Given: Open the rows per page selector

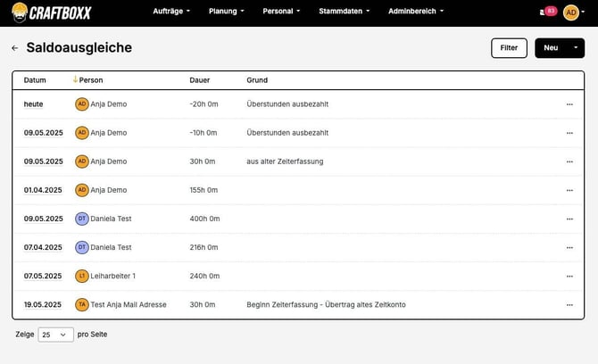Looking at the screenshot, I should click(x=55, y=335).
